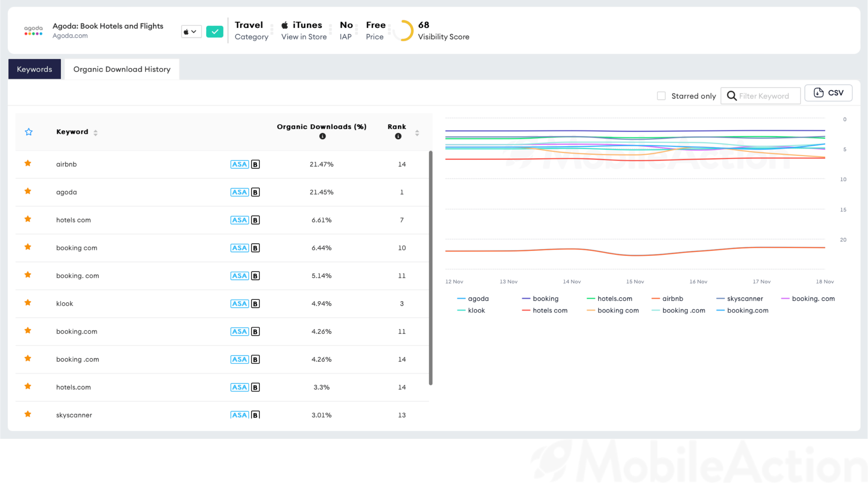868x484 pixels.
Task: Click the ASA badge on booking com row
Action: tap(240, 248)
